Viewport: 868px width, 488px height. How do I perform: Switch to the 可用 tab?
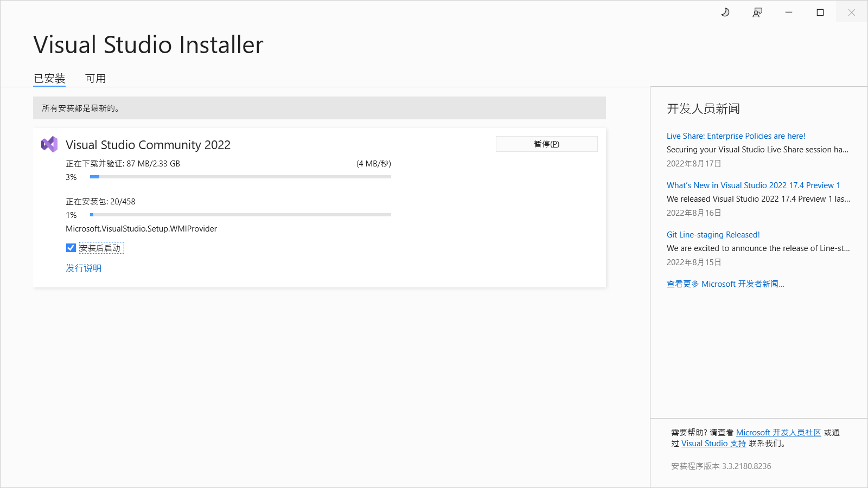(95, 79)
